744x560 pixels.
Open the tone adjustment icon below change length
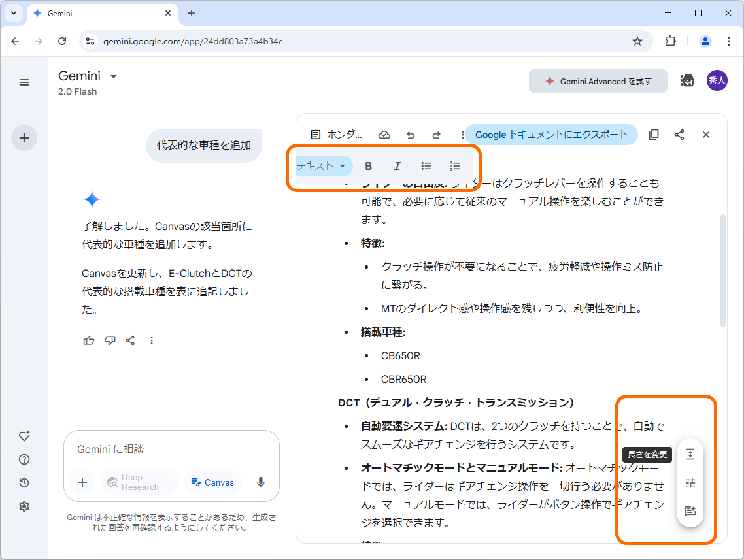(690, 483)
